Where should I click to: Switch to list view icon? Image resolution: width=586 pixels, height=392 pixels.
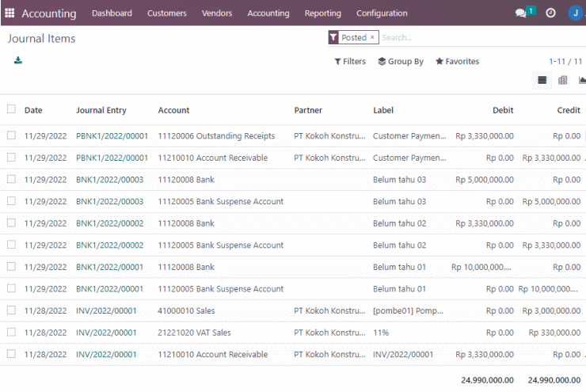pos(542,80)
